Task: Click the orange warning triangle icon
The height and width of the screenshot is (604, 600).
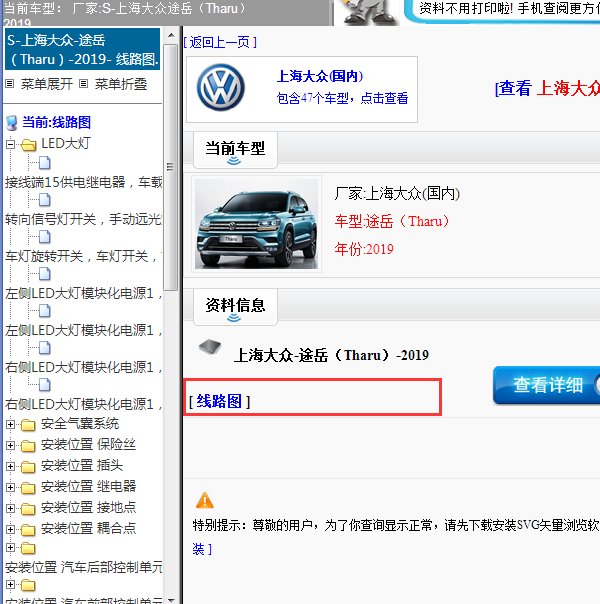Action: click(x=205, y=500)
